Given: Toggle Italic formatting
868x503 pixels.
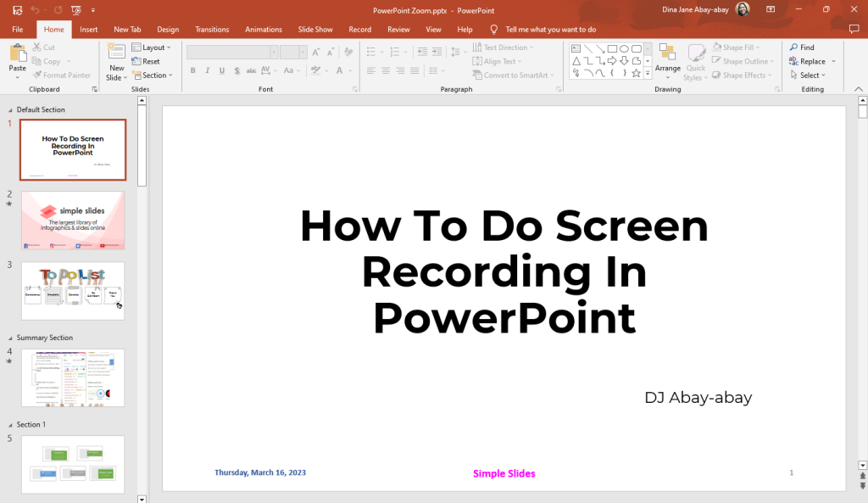Looking at the screenshot, I should point(207,70).
